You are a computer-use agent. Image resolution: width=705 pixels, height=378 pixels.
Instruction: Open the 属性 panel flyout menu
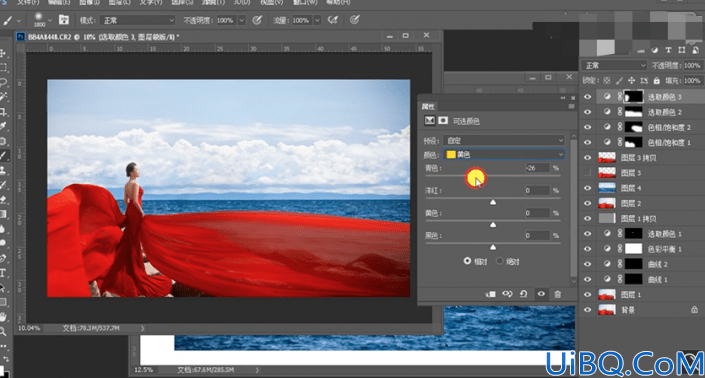[571, 107]
